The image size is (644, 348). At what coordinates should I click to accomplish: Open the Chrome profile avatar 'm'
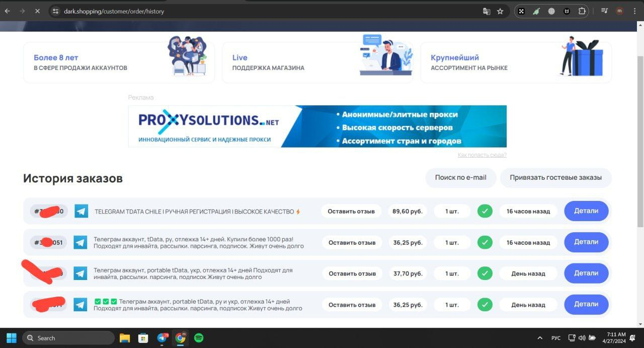[x=619, y=11]
